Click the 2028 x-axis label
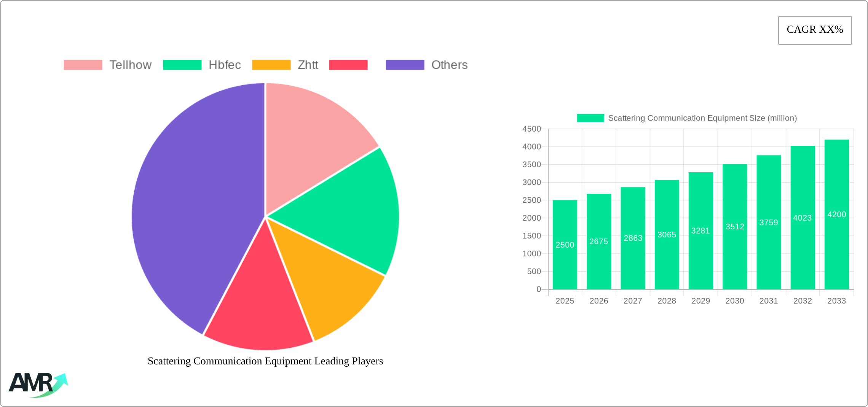 coord(667,301)
